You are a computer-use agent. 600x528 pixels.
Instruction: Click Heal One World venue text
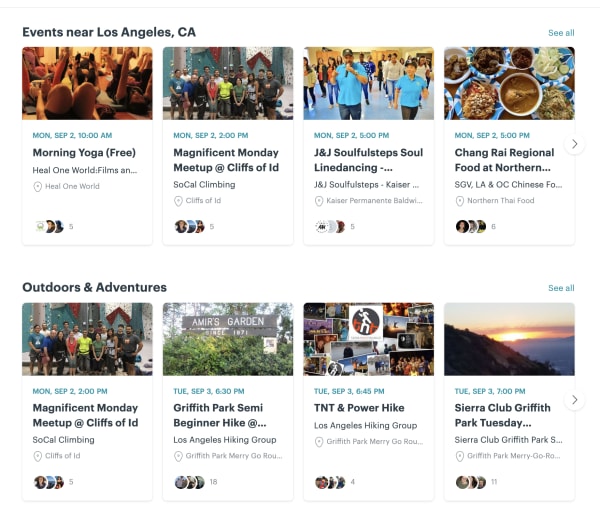pyautogui.click(x=72, y=186)
